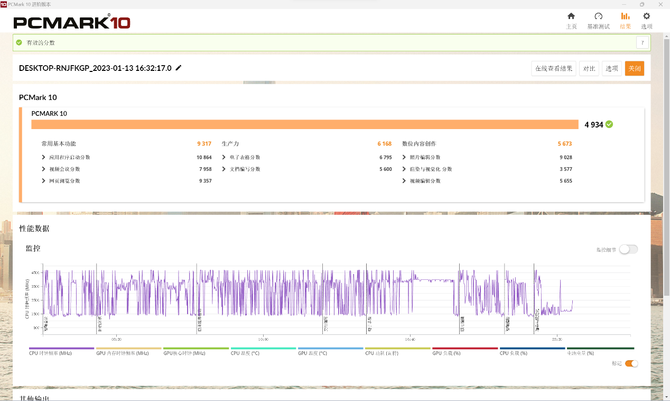Open the Results (结果) bar-chart tab
The image size is (670, 401).
click(625, 20)
